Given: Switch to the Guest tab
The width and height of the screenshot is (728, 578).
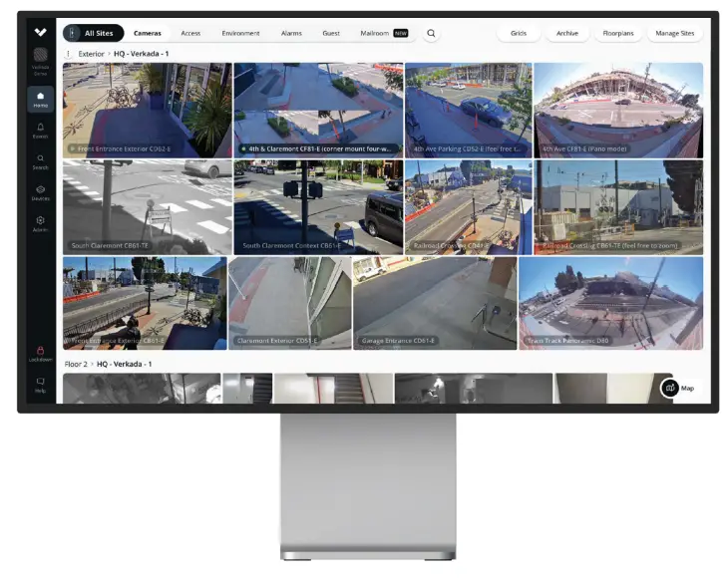Looking at the screenshot, I should click(331, 34).
